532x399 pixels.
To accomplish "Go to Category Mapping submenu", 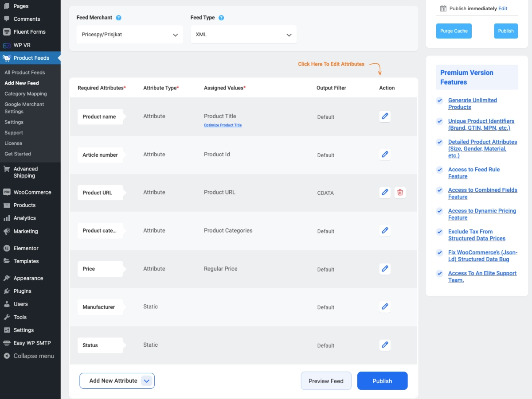I will (25, 94).
